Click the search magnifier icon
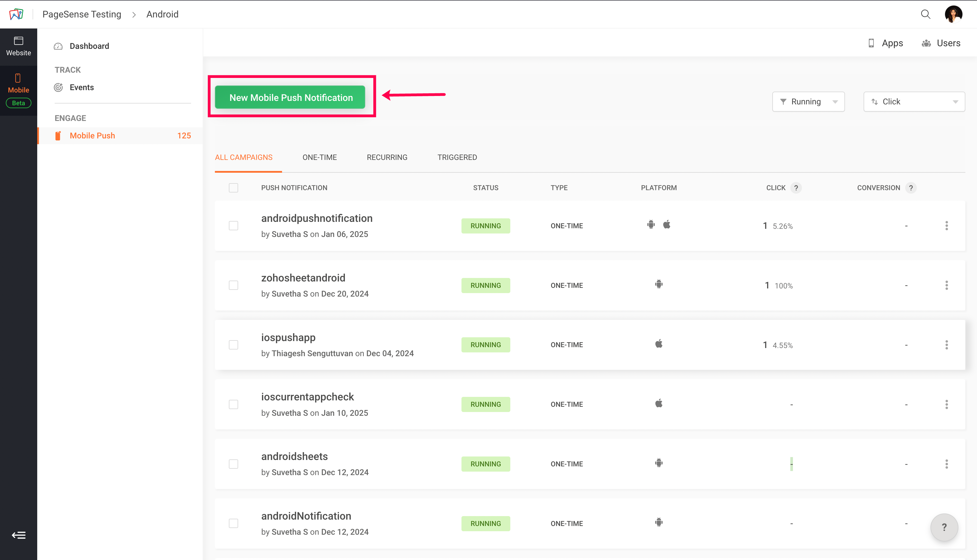Screen dimensions: 977x560 [926, 14]
